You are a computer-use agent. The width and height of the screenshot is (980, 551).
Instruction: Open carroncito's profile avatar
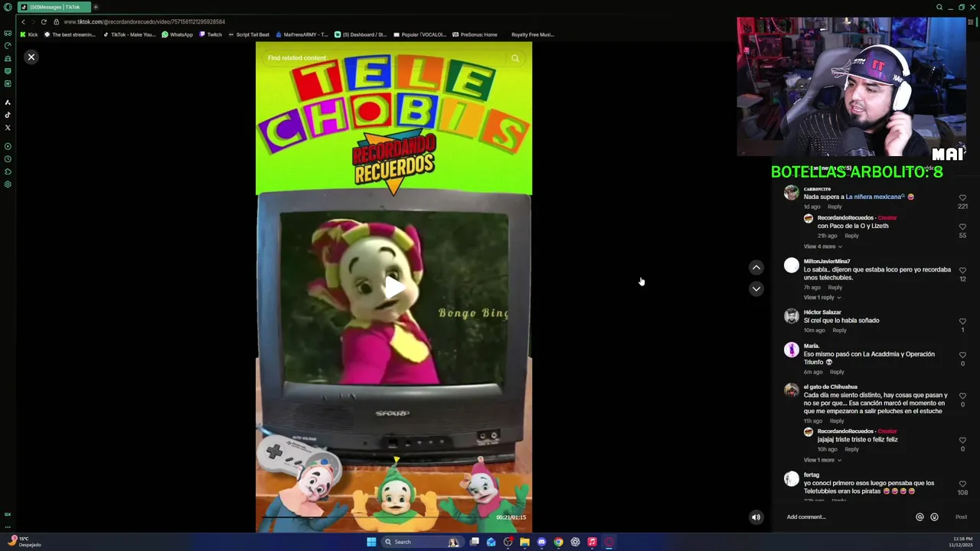[x=792, y=194]
